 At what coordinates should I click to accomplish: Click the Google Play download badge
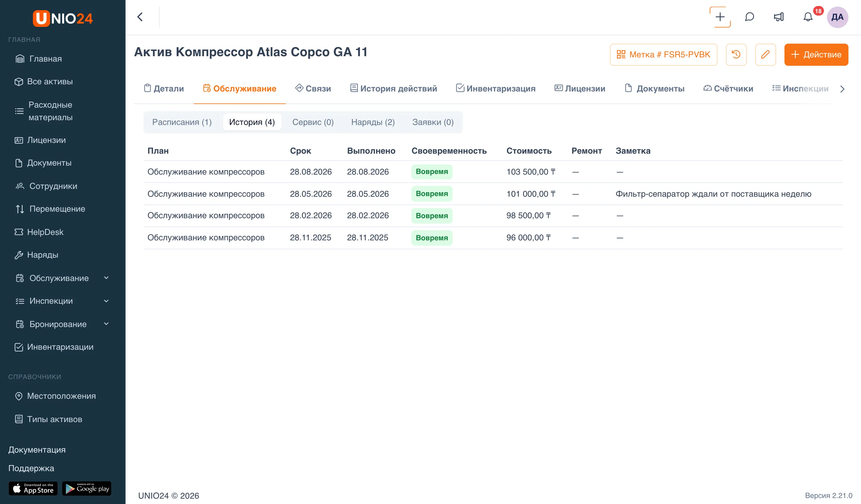[87, 489]
